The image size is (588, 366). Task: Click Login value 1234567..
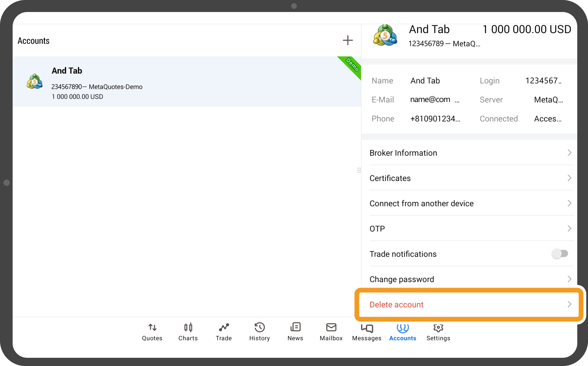pyautogui.click(x=543, y=81)
